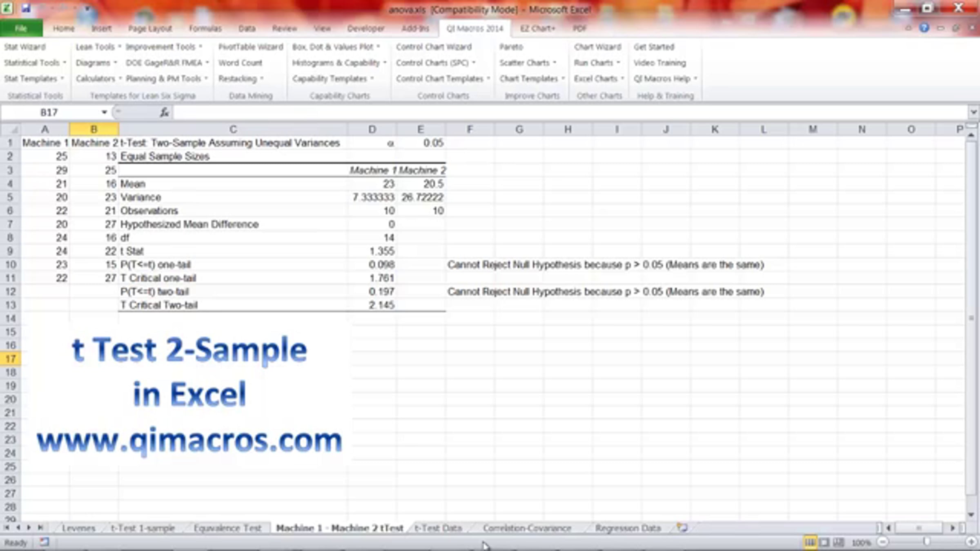This screenshot has width=980, height=551.
Task: Click the Name Box showing B17
Action: tap(50, 112)
